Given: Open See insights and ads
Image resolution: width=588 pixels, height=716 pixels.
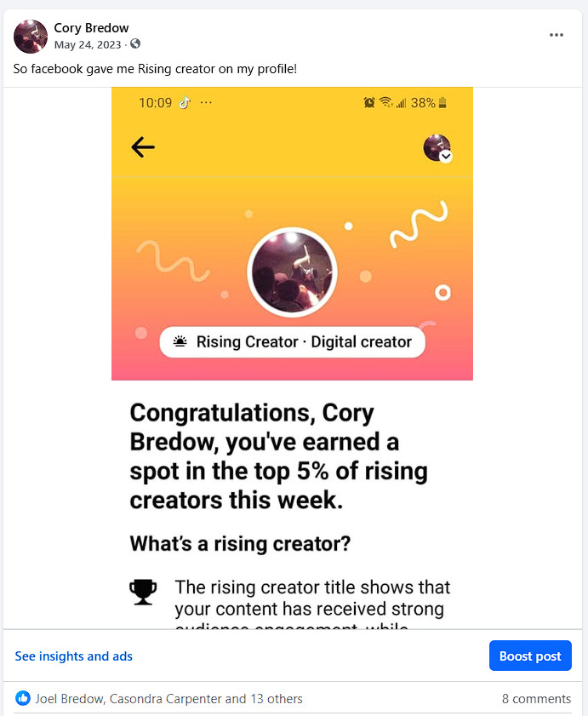Looking at the screenshot, I should [x=74, y=656].
